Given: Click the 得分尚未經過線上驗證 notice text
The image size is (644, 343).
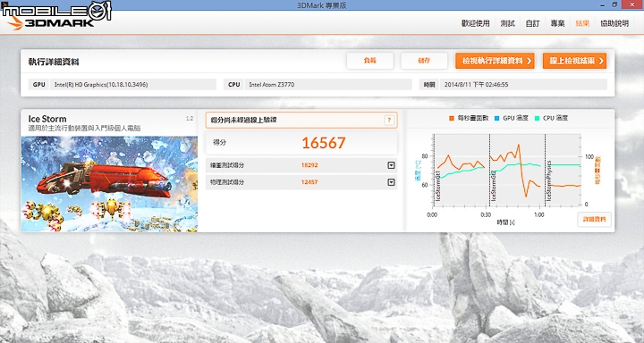Looking at the screenshot, I should (x=243, y=121).
